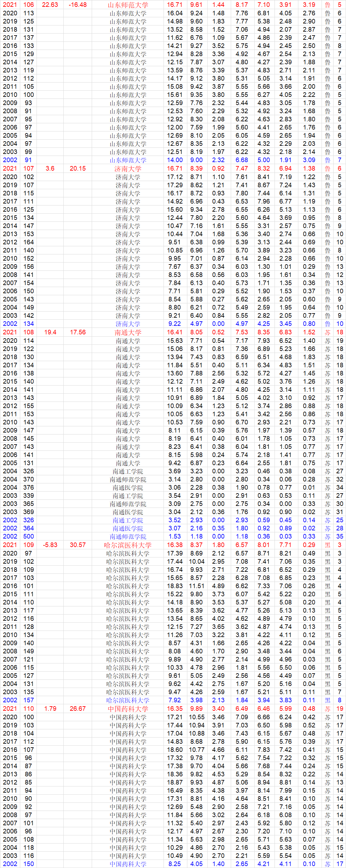The width and height of the screenshot is (346, 868).
Task: Select the 26.67 cell
Action: tap(78, 708)
